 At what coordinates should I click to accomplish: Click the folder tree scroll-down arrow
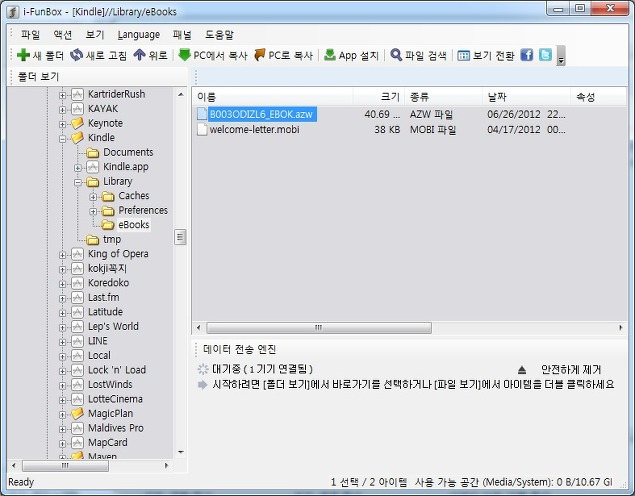coord(181,452)
